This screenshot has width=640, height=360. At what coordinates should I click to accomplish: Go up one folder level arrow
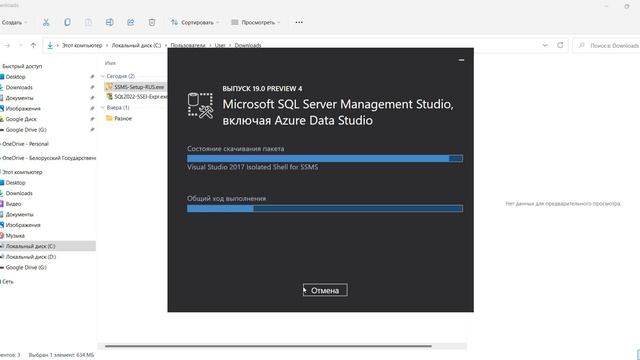coord(33,45)
